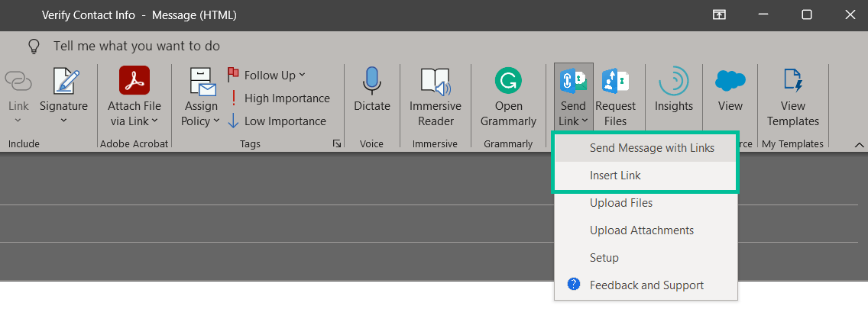Select Upload Attachments menu entry
Screen dimensions: 868x322
tap(641, 230)
